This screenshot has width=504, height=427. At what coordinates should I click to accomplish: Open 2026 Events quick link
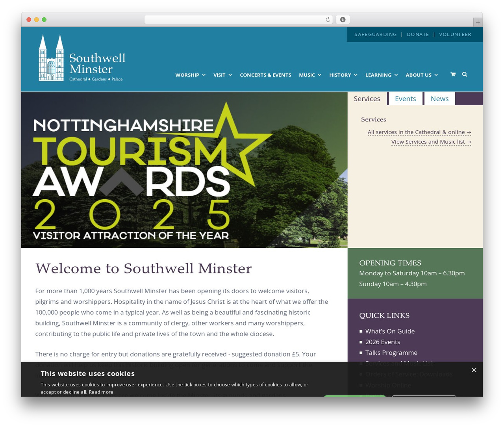[383, 342]
